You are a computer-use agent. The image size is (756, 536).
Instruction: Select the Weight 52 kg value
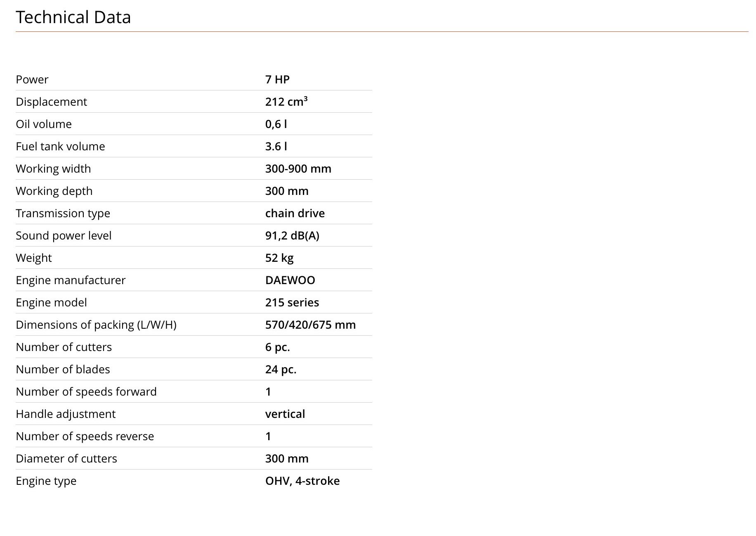[279, 258]
